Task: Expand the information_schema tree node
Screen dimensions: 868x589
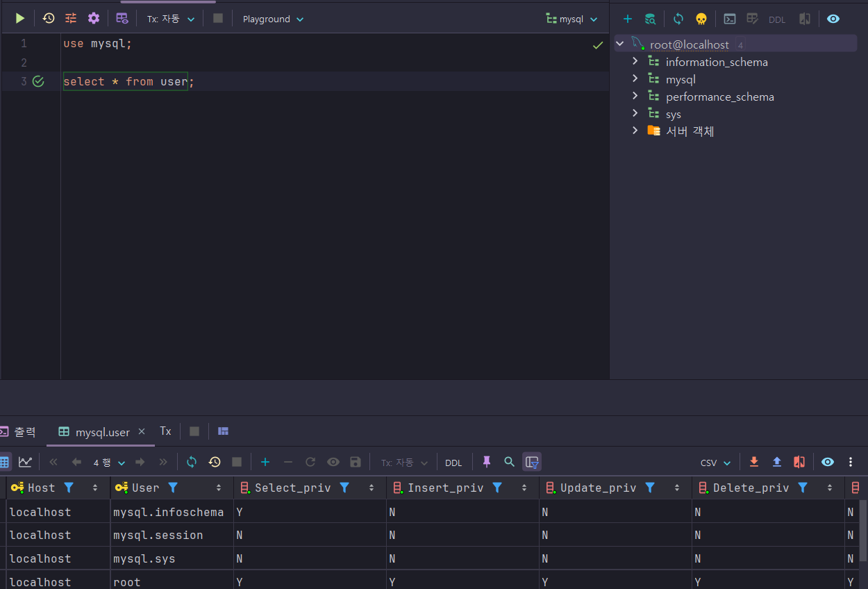Action: (x=635, y=62)
